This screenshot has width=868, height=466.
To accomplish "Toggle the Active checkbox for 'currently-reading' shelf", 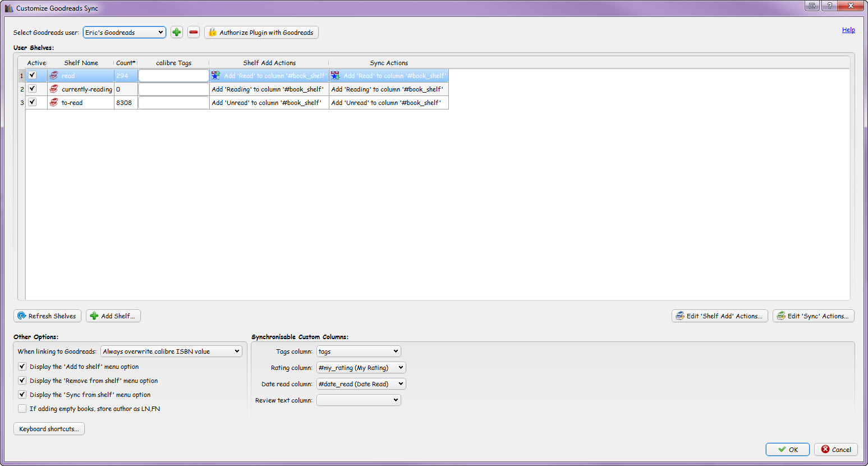I will [33, 89].
